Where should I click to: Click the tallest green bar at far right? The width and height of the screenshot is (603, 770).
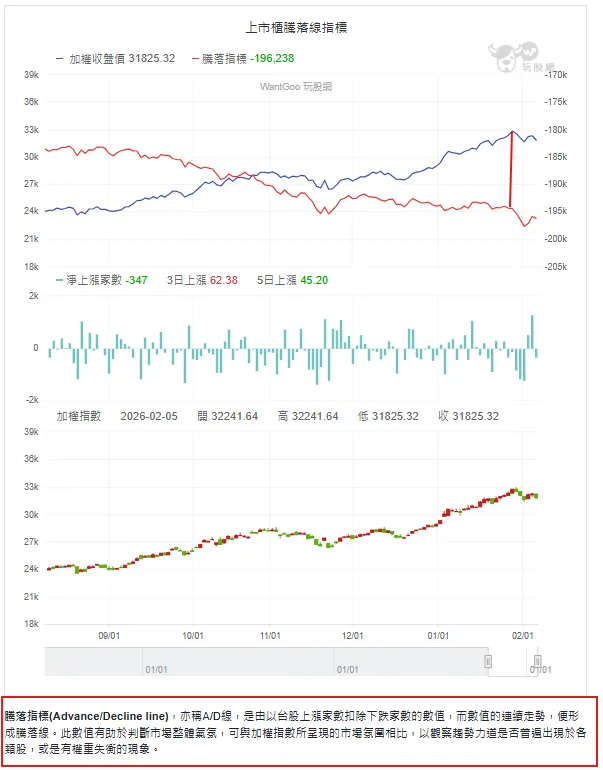(x=532, y=332)
